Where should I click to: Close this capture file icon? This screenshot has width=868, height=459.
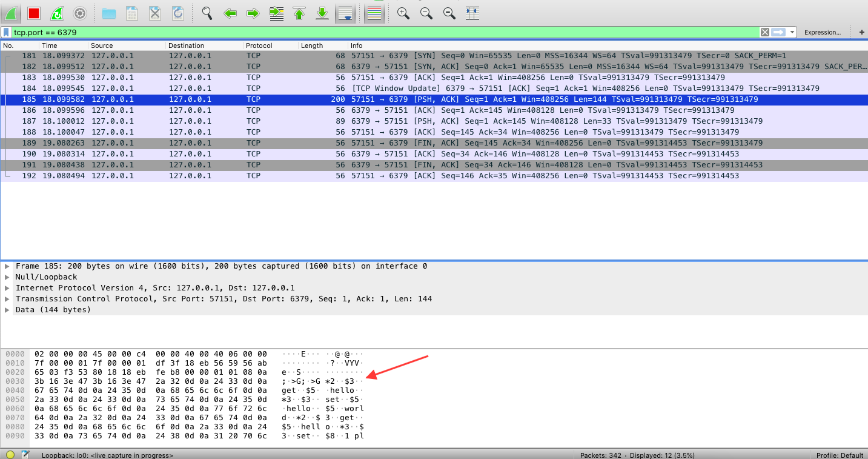tap(155, 13)
